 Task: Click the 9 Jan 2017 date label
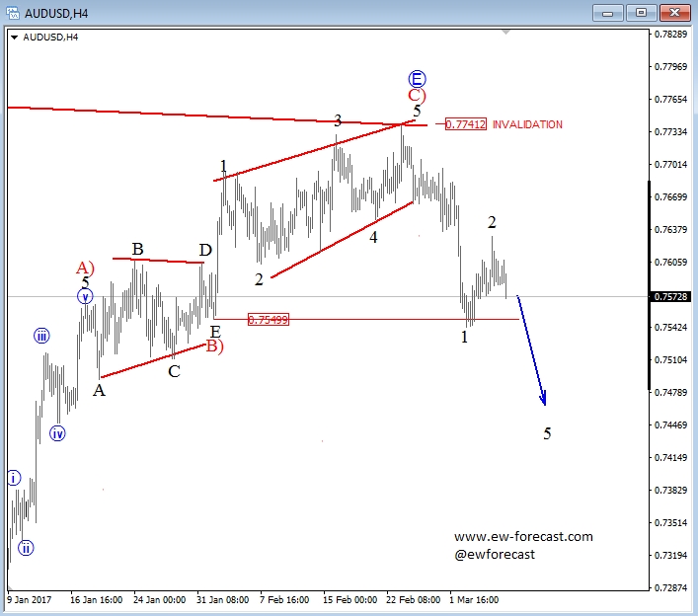pos(30,600)
